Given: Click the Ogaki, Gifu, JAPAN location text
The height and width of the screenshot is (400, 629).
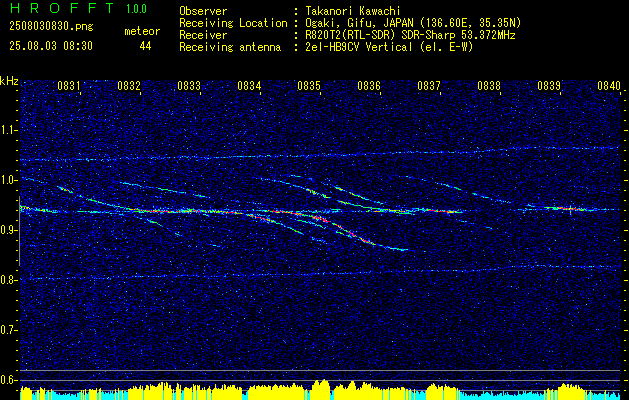Looking at the screenshot, I should coord(413,23).
